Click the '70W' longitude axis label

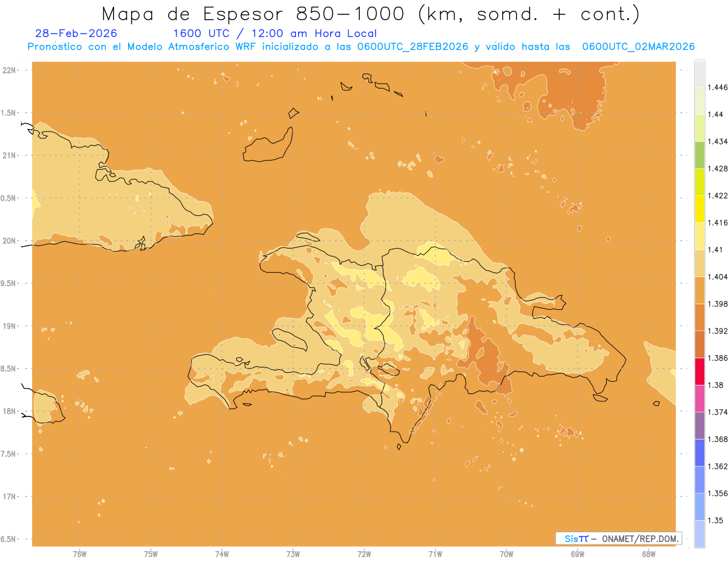click(x=507, y=554)
